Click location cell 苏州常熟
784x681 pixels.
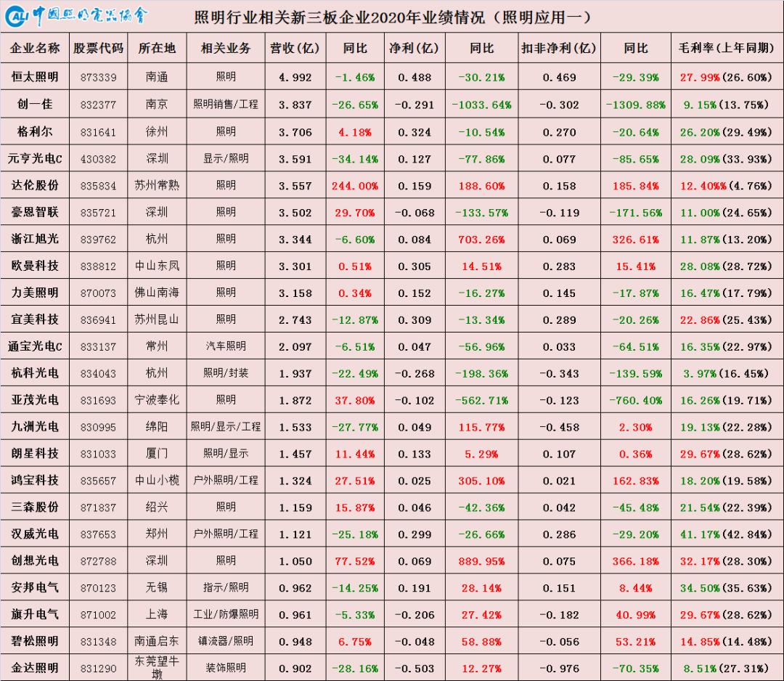click(157, 186)
